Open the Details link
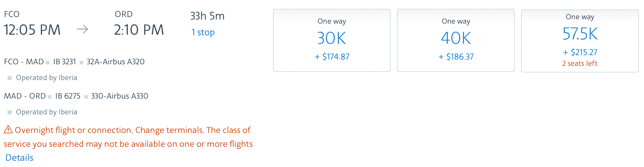This screenshot has width=644, height=167. tap(19, 158)
